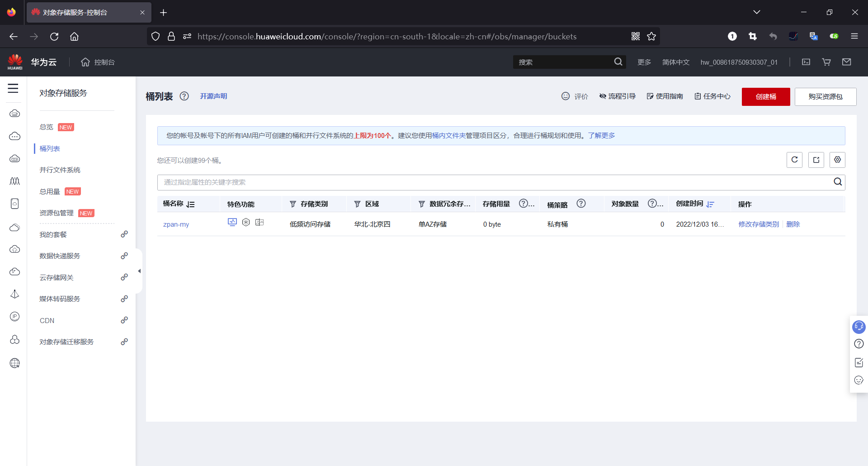Click the export bucket list icon
Screen dimensions: 868x466
tap(816, 160)
